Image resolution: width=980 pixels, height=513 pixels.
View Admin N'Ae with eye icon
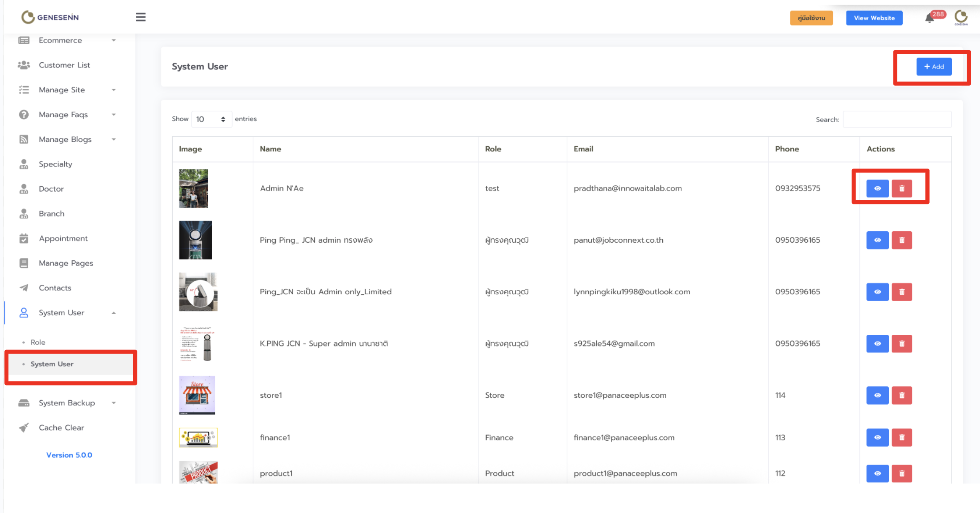pyautogui.click(x=877, y=188)
